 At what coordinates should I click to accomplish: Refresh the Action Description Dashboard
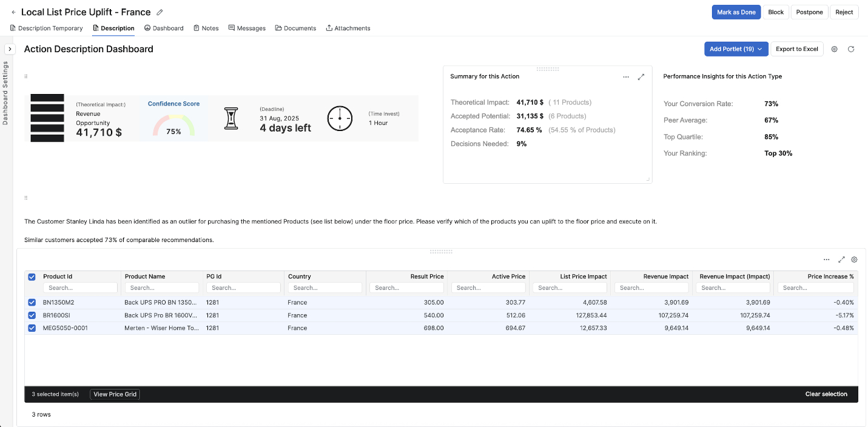point(851,49)
